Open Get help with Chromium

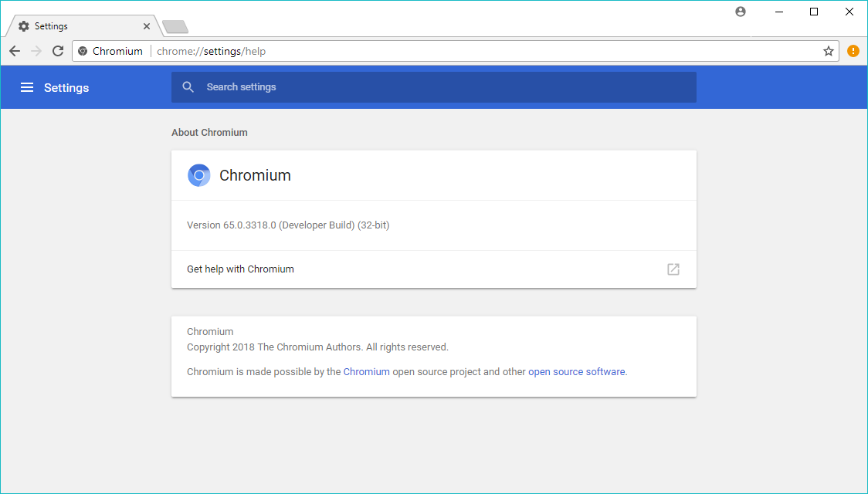point(241,269)
